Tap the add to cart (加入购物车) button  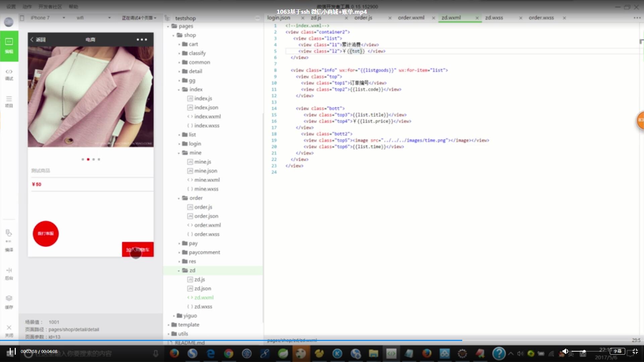[x=138, y=249]
